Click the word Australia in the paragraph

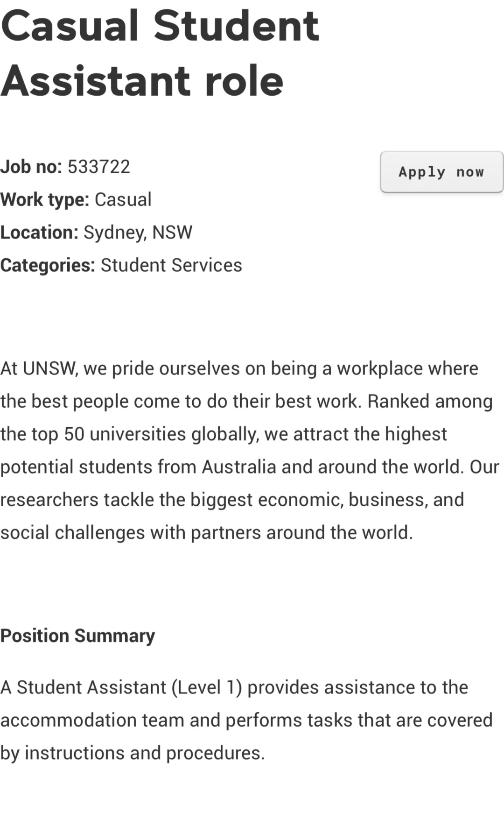(239, 467)
